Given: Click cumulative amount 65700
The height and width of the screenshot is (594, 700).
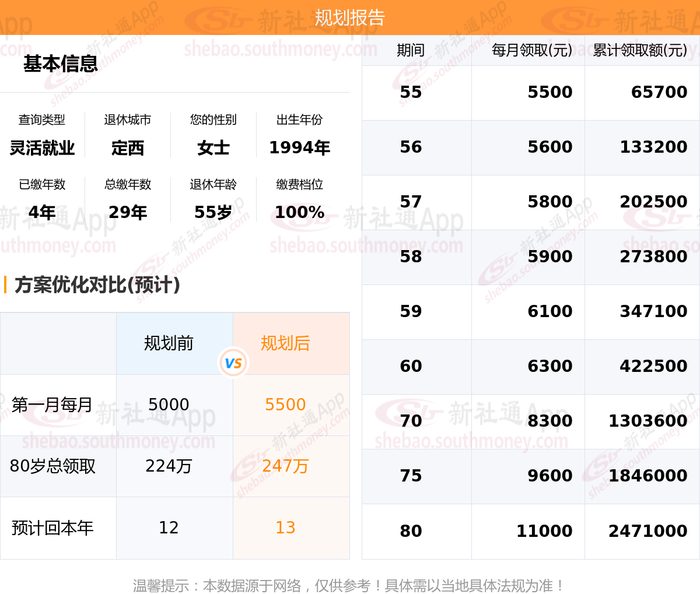Looking at the screenshot, I should tap(659, 92).
